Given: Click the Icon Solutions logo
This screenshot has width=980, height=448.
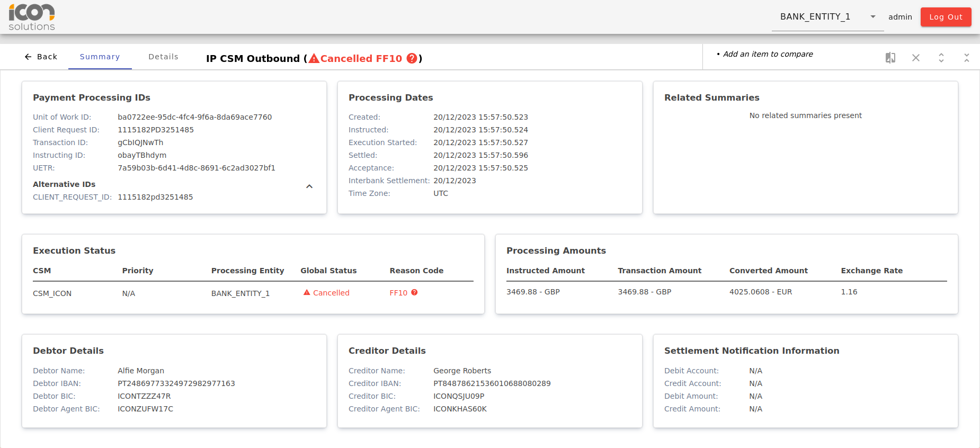Looking at the screenshot, I should tap(32, 17).
